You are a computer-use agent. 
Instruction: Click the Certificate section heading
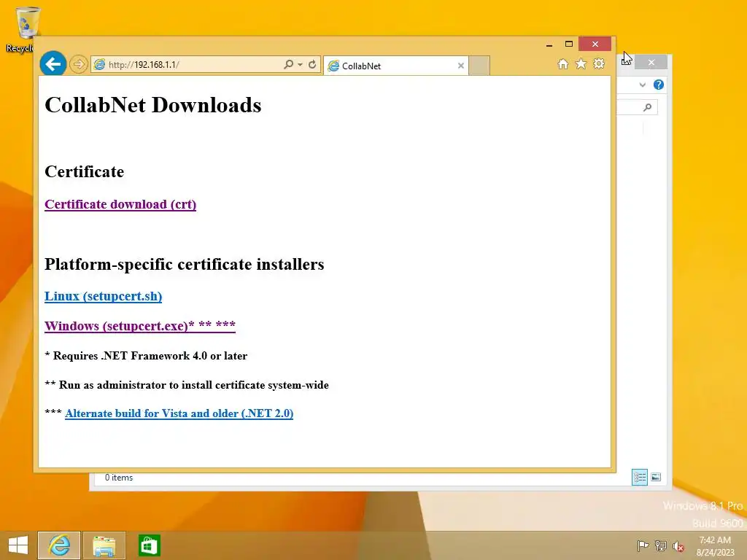coord(85,171)
